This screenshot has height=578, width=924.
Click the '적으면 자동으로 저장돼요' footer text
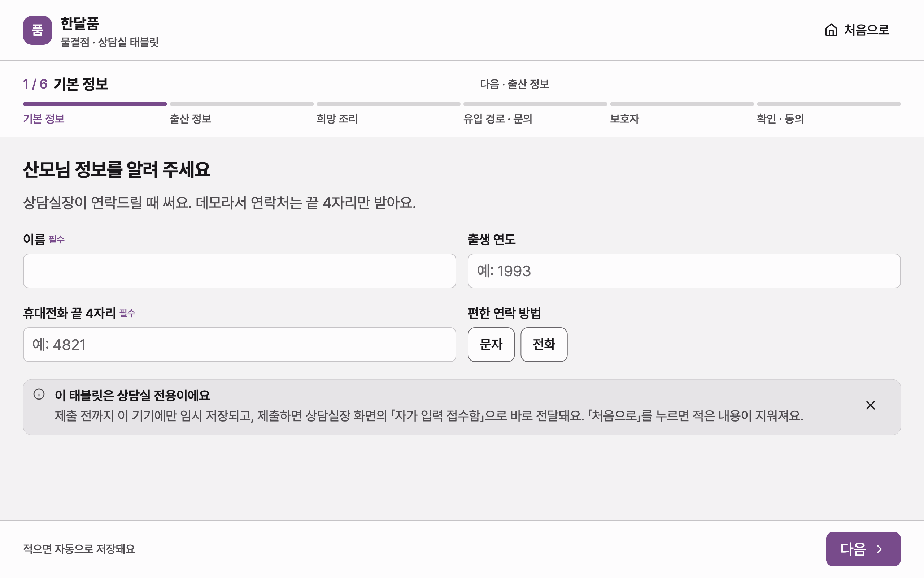pos(79,549)
